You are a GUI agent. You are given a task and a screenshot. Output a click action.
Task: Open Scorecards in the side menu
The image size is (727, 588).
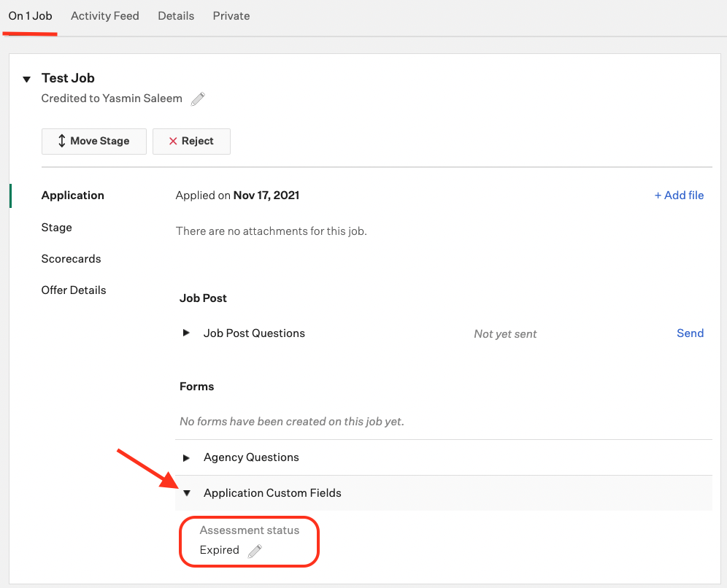tap(71, 258)
